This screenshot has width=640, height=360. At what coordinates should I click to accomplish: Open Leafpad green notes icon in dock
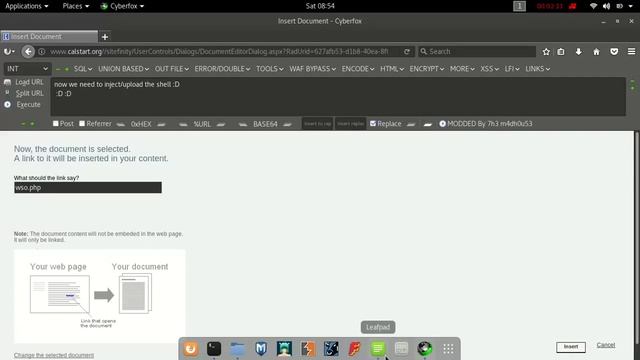(378, 349)
